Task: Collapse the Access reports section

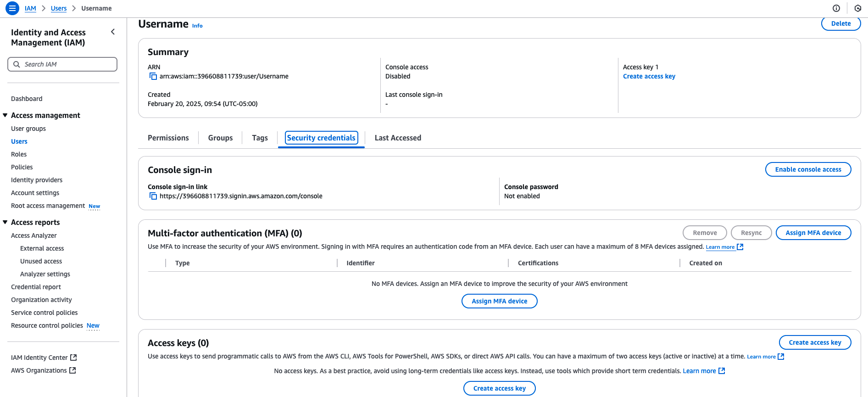Action: click(5, 222)
